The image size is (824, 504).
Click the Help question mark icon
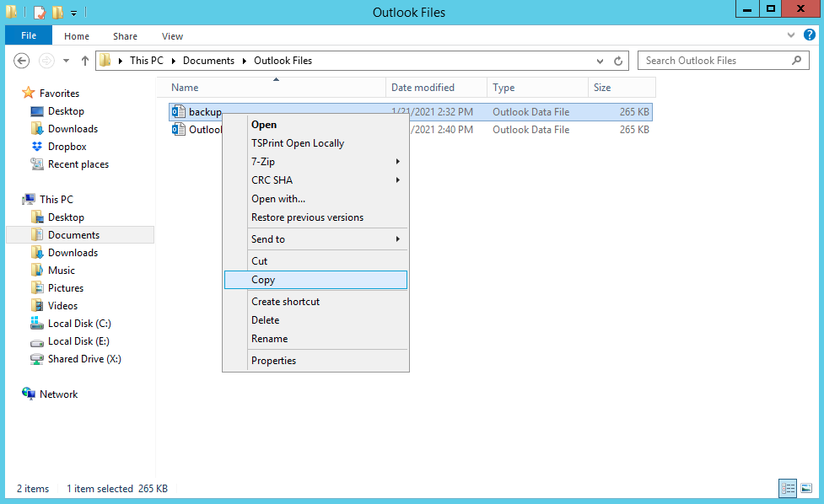(x=810, y=35)
